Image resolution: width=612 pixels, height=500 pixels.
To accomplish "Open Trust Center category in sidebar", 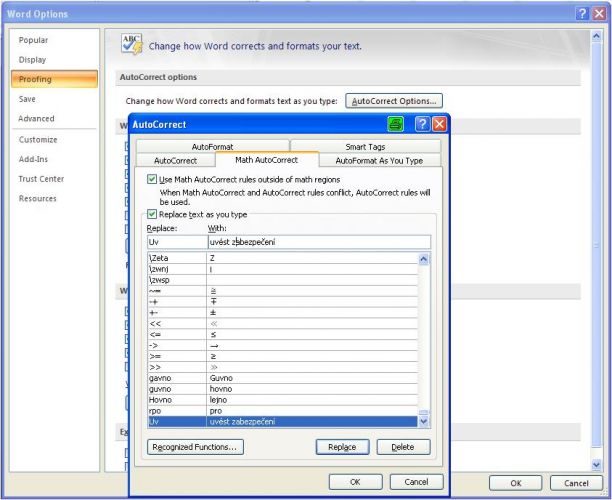I will pos(41,179).
